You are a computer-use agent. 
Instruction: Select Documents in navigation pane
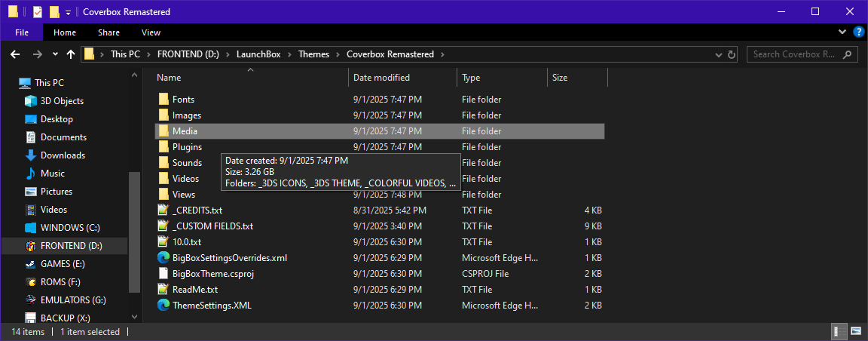pyautogui.click(x=63, y=137)
